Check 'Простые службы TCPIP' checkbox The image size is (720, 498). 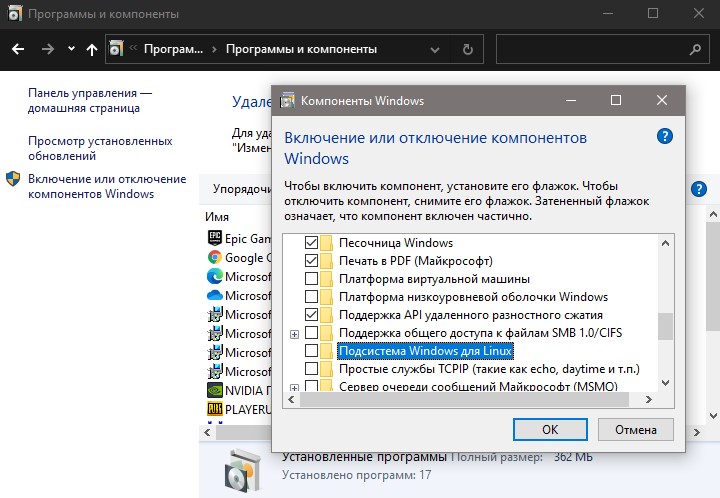(x=311, y=369)
